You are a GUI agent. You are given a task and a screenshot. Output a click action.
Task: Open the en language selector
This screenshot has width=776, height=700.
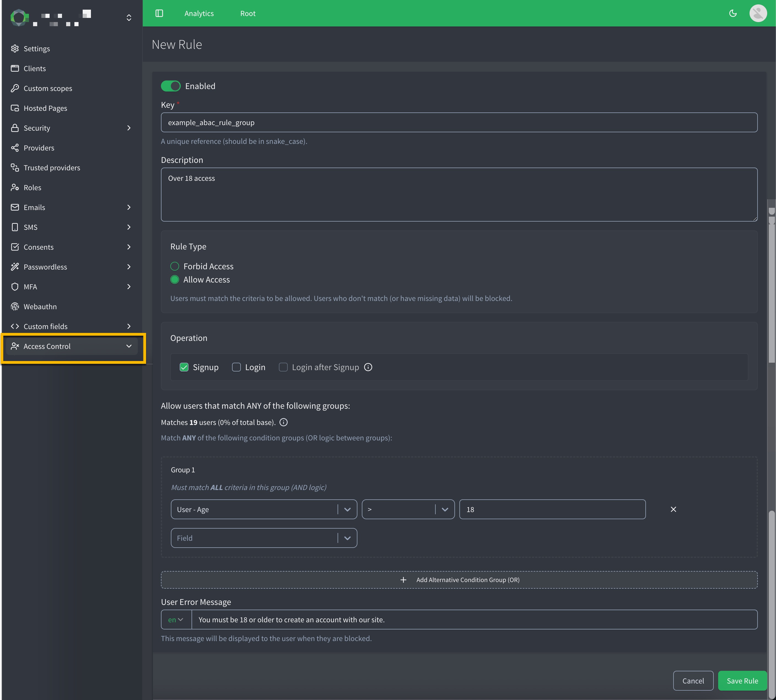(176, 620)
